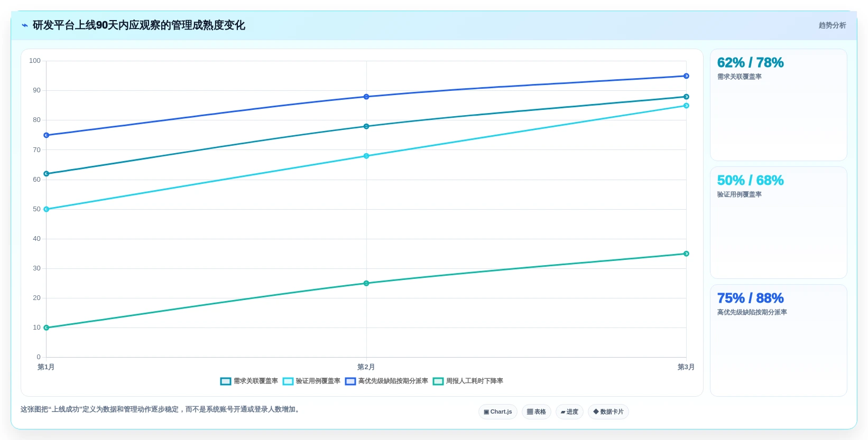
Task: Click 周报人工耗时下降率 point at 第2月 (25)
Action: [x=366, y=283]
